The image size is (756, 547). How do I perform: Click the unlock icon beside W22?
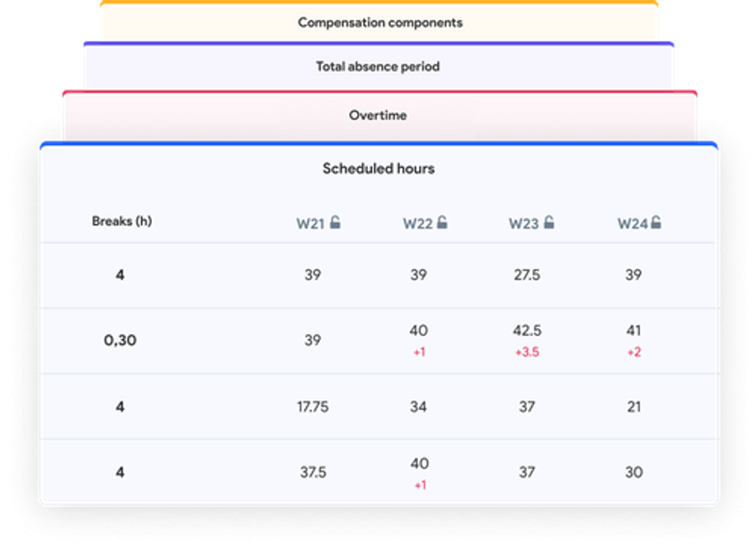tap(442, 222)
